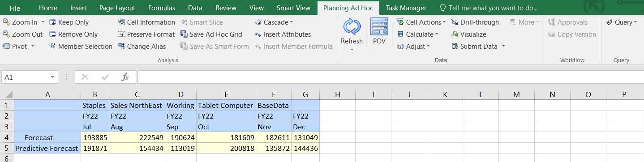Click the Adjust icon
Screen dimensions: 644x162
point(400,46)
